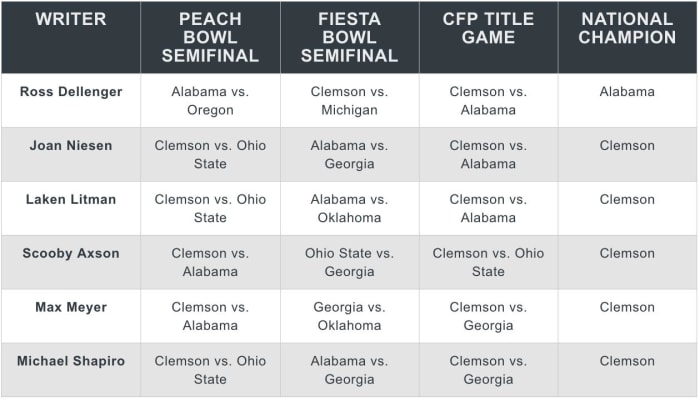Select writer name Ross Dellenger

point(71,92)
